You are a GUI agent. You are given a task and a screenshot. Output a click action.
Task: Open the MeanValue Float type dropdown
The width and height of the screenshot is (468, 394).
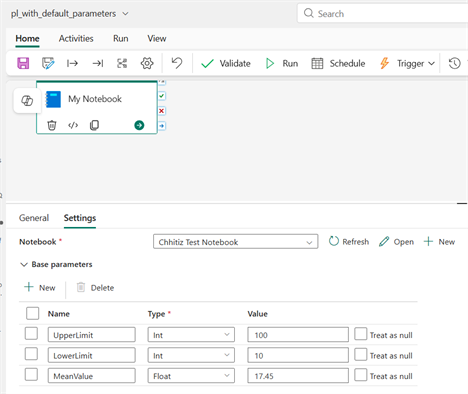(191, 376)
